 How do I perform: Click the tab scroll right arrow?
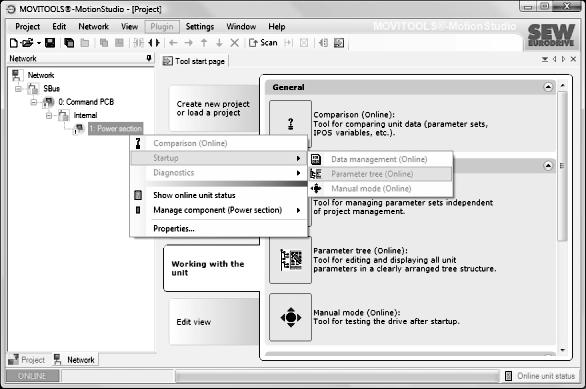pyautogui.click(x=564, y=59)
